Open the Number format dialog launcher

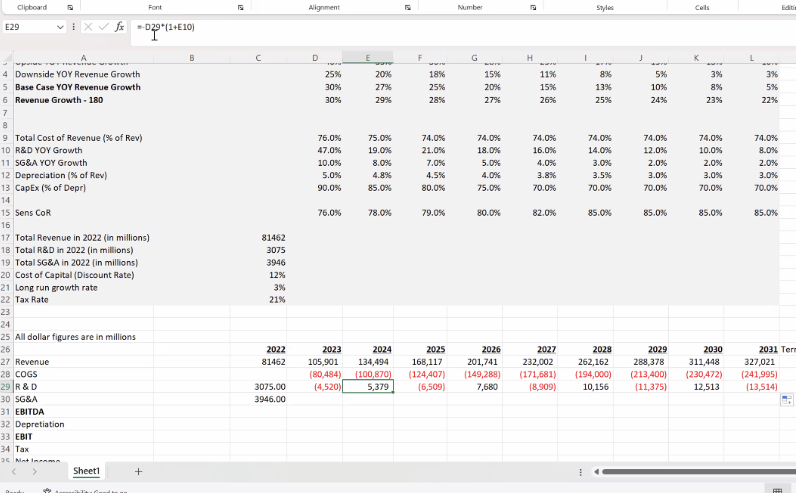pos(533,8)
